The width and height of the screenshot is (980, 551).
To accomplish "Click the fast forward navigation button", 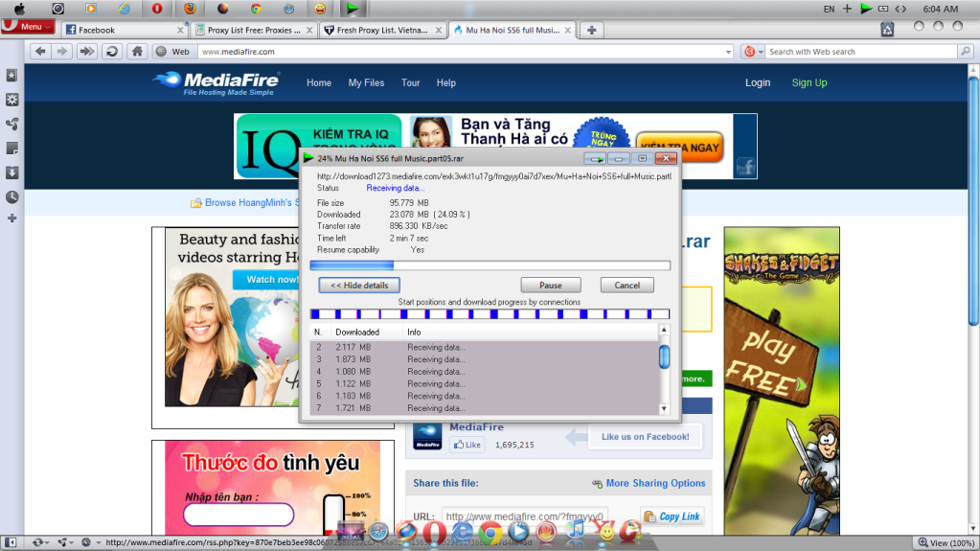I will click(x=86, y=52).
